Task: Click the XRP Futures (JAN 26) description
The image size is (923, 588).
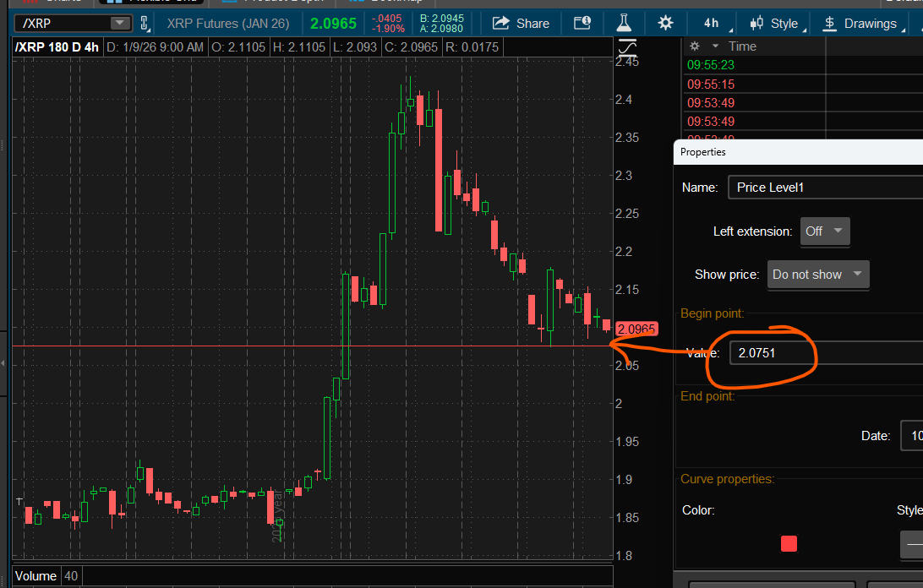Action: tap(228, 24)
